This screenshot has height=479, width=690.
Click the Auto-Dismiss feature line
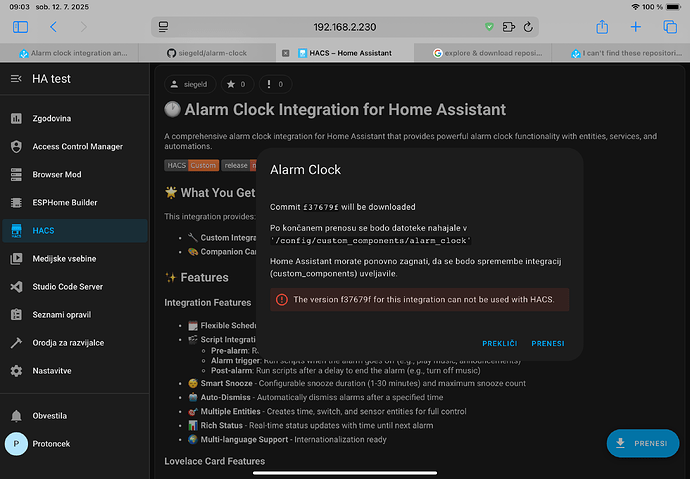(x=316, y=397)
